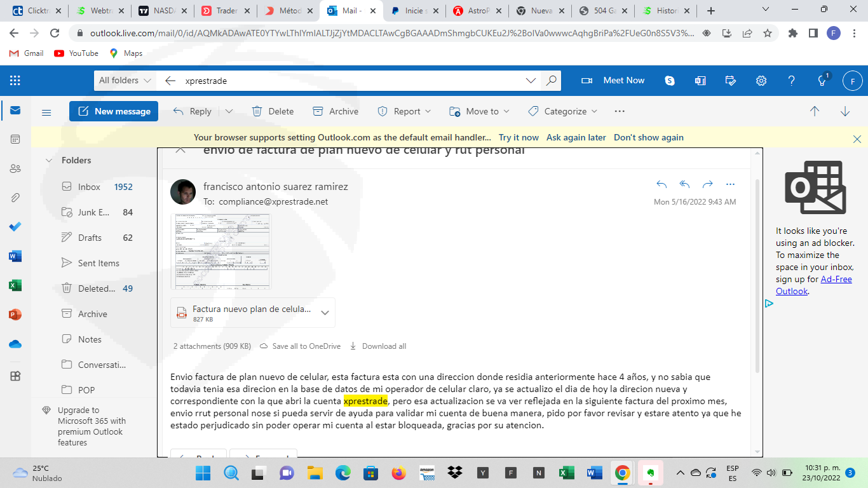Open the To Do checkmark app

click(x=15, y=227)
